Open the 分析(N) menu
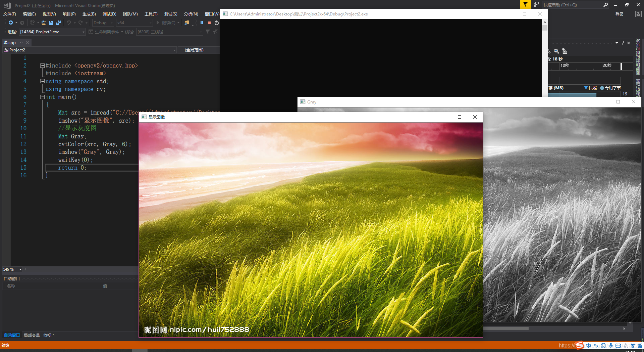This screenshot has width=644, height=352. click(191, 14)
